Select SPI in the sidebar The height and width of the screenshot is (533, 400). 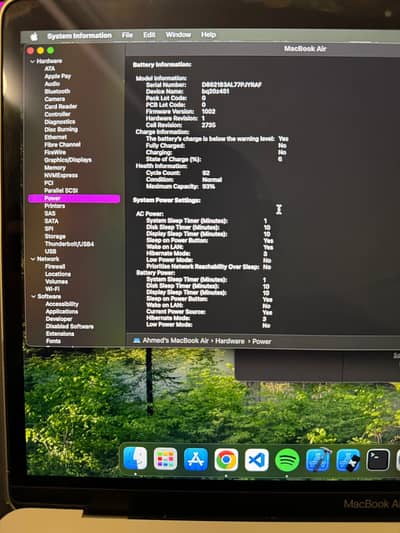pyautogui.click(x=49, y=229)
